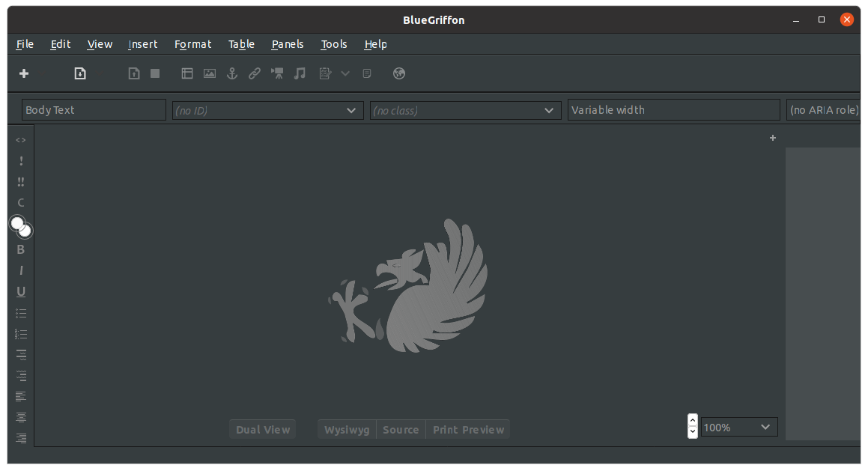868x471 pixels.
Task: Insert a video using the camera icon
Action: point(277,73)
